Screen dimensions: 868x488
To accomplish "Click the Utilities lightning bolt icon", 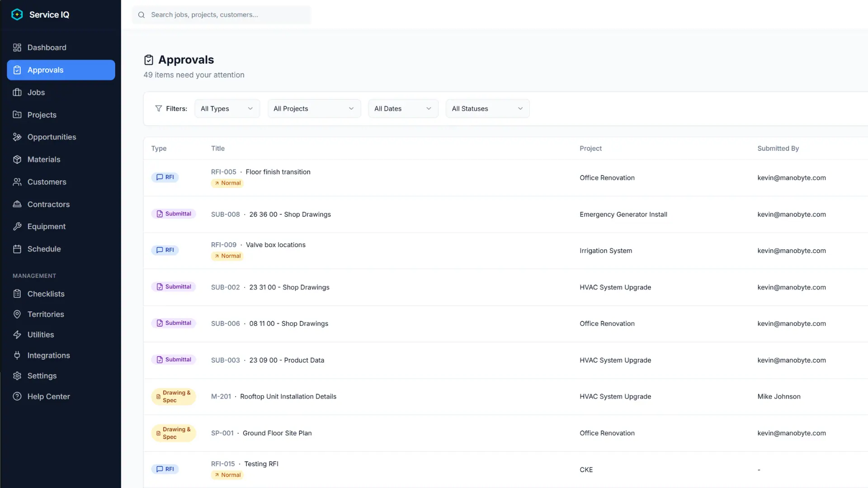I will 17,335.
